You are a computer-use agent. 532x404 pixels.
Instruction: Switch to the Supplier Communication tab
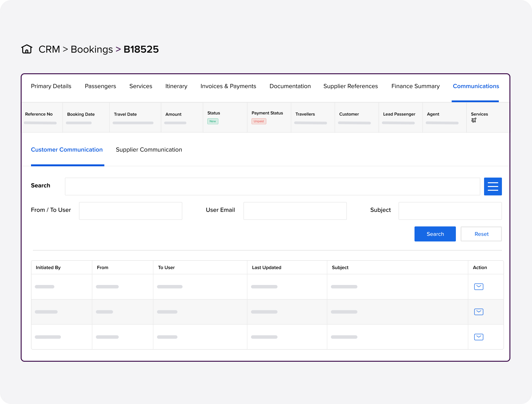coord(149,150)
